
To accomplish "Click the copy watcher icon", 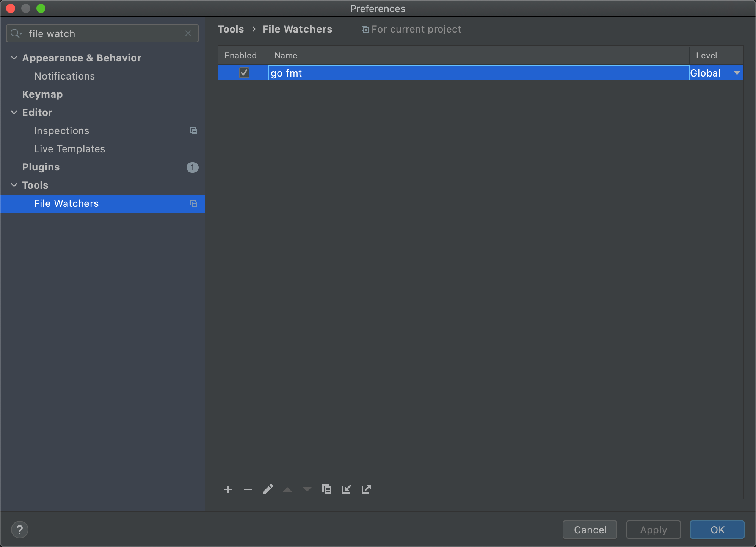I will point(327,489).
